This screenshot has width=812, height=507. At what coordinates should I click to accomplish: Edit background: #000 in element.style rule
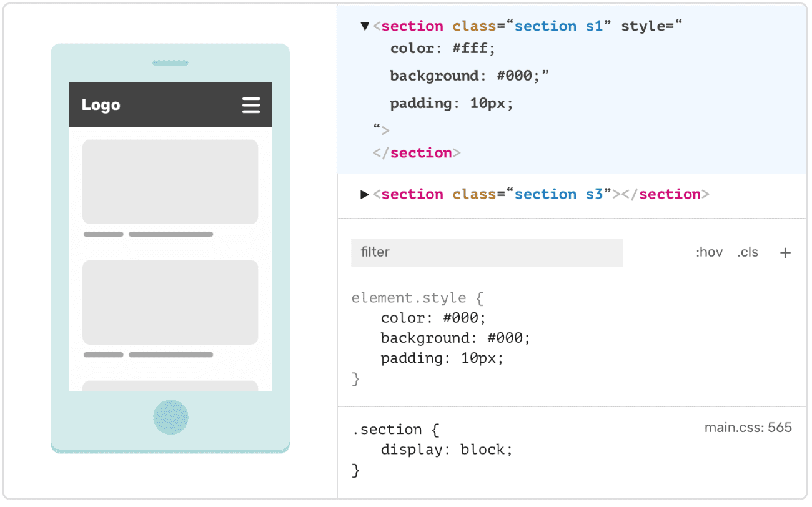tap(455, 338)
